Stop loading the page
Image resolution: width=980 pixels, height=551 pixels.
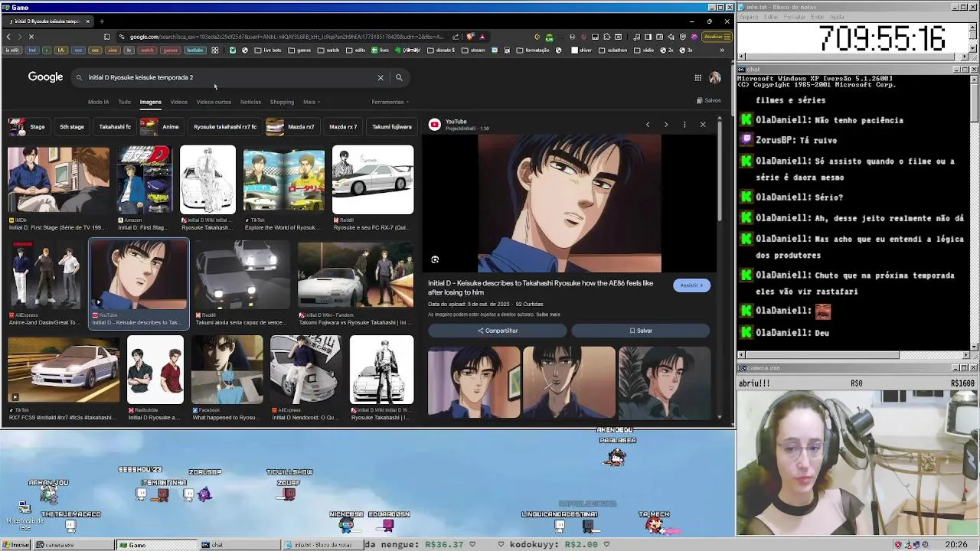pos(31,37)
